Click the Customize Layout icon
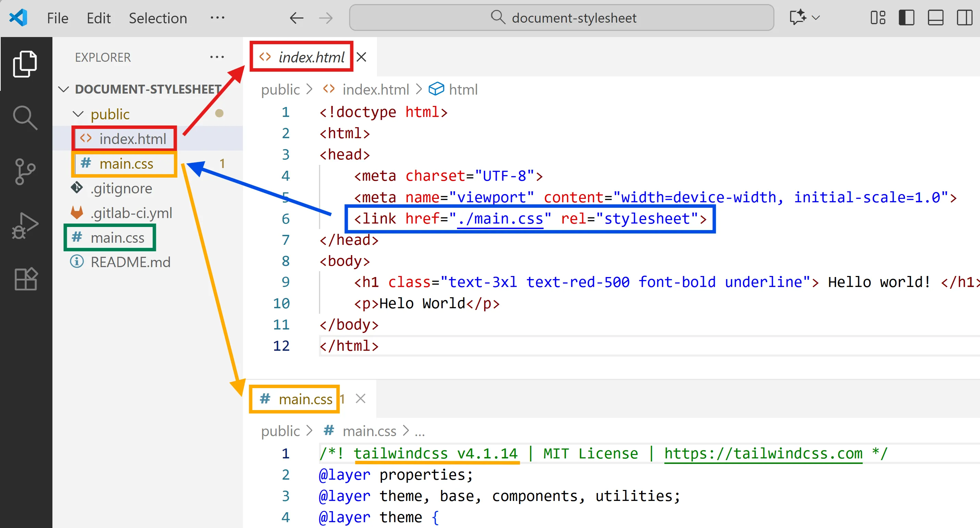 (x=878, y=17)
